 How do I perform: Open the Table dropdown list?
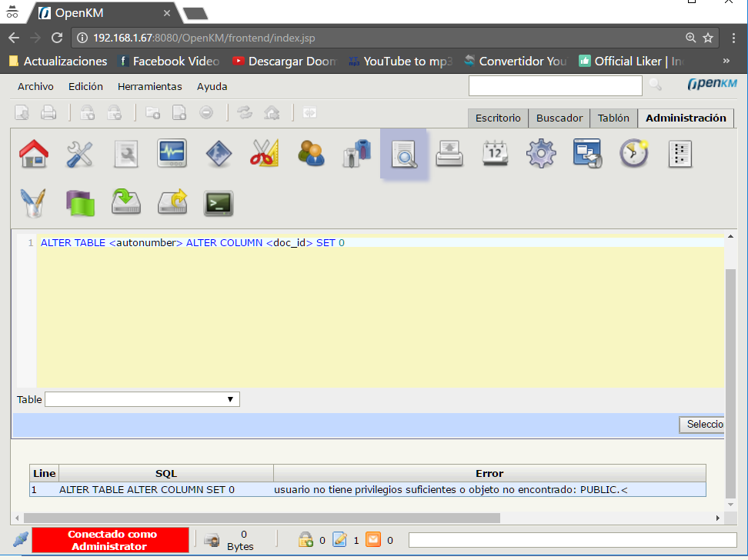tap(142, 399)
